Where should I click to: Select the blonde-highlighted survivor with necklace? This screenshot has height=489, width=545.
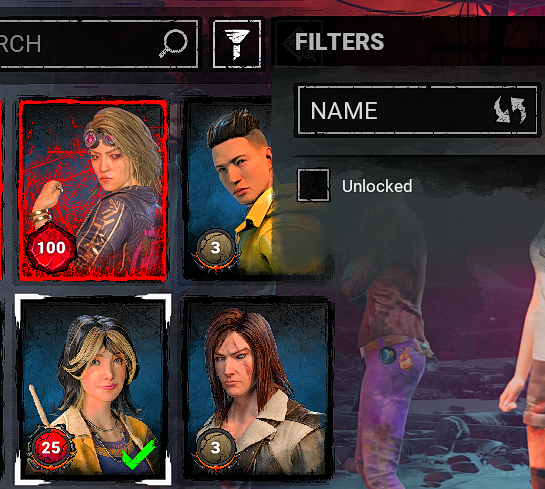coord(93,390)
